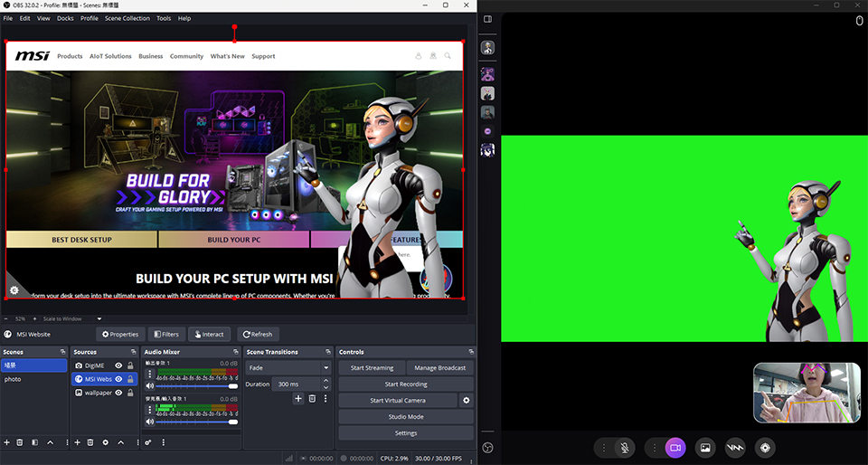
Task: Open scene filters icon in the Scenes toolbar
Action: [35, 442]
